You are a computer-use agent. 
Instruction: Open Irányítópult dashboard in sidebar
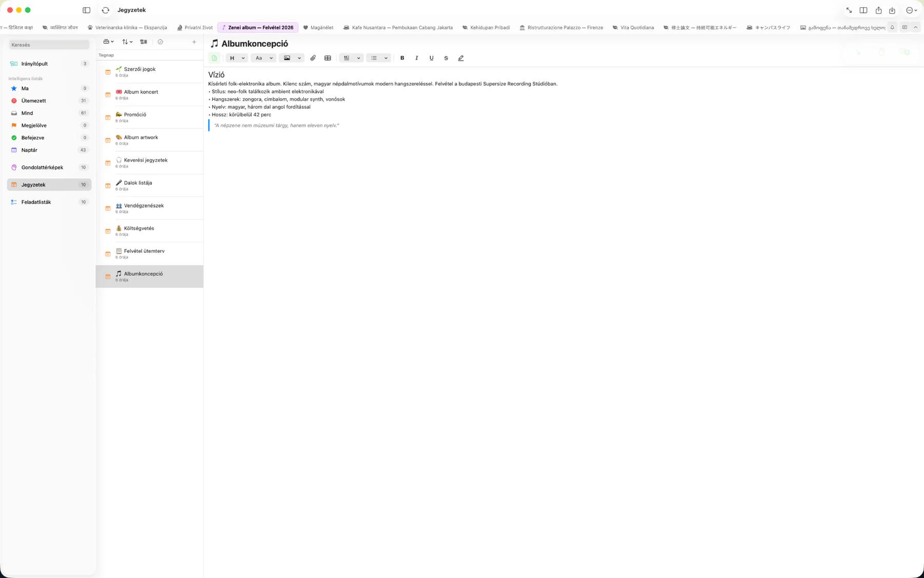pyautogui.click(x=49, y=64)
